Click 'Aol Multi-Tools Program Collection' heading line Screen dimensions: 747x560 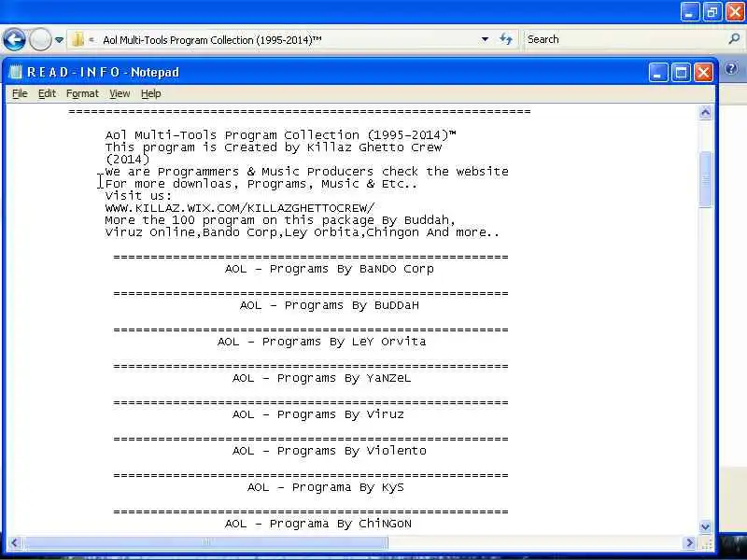(x=281, y=134)
